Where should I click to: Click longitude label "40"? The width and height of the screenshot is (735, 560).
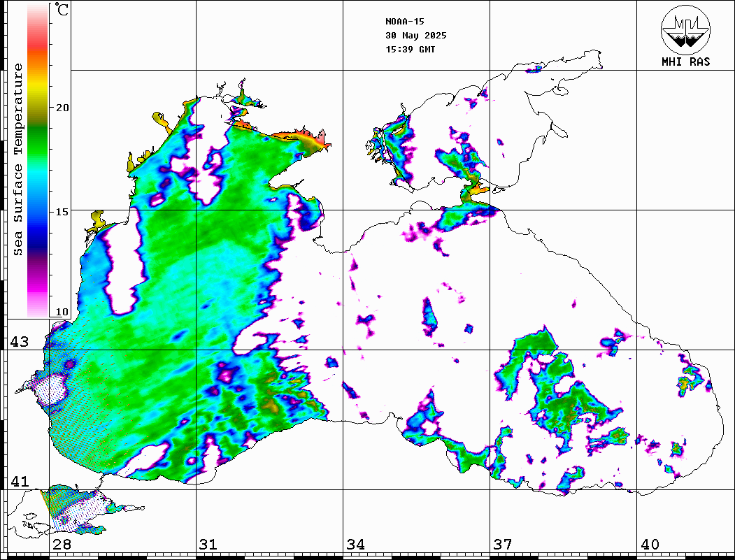point(650,544)
